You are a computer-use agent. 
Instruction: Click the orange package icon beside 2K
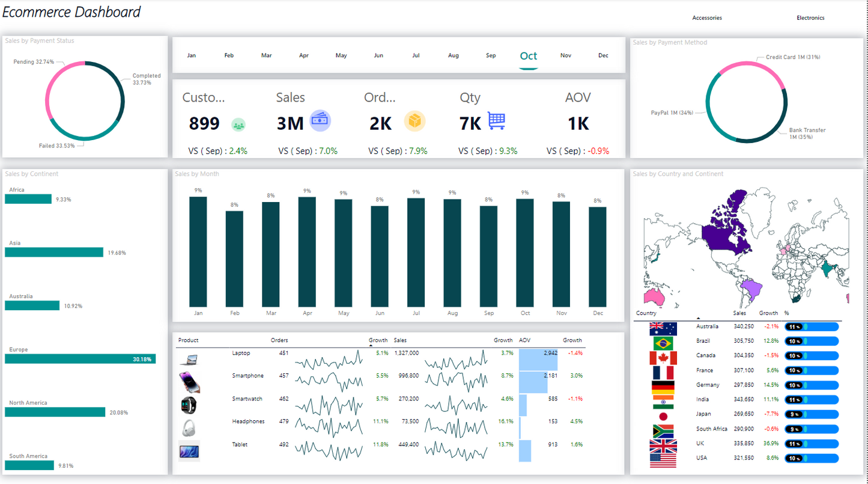tap(414, 121)
